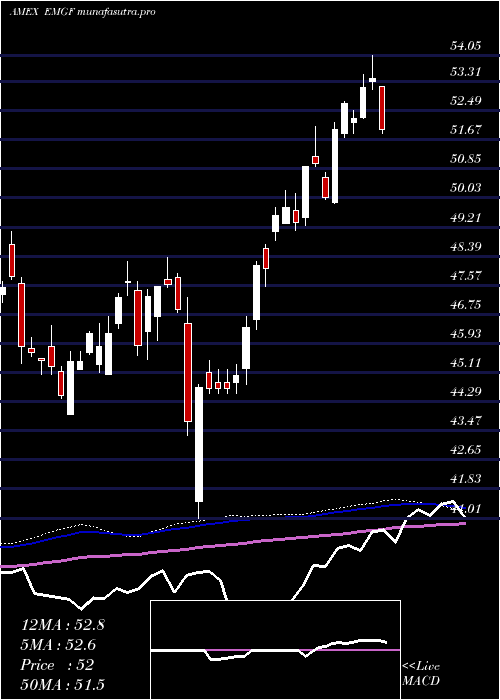500x700 pixels.
Task: Click the 12MA : 52.8 readout
Action: (62, 625)
